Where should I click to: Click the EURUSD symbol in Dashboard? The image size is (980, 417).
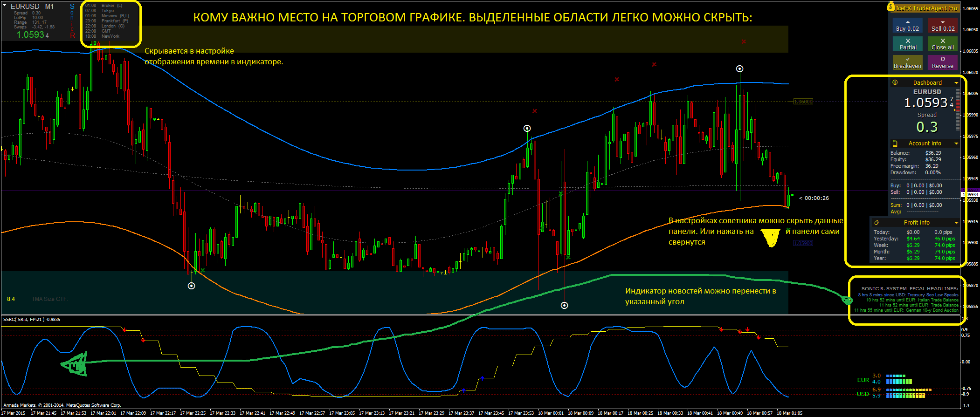[927, 92]
